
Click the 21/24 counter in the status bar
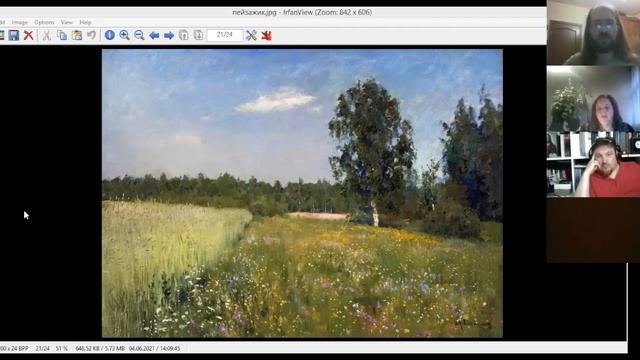click(42, 349)
